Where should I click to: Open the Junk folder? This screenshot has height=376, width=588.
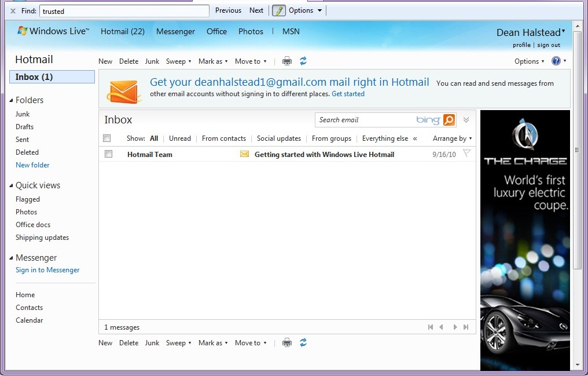[23, 114]
